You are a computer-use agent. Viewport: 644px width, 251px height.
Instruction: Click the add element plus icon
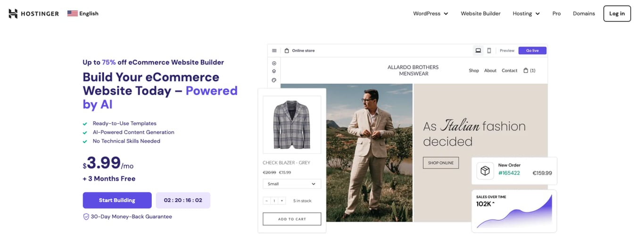pyautogui.click(x=274, y=63)
